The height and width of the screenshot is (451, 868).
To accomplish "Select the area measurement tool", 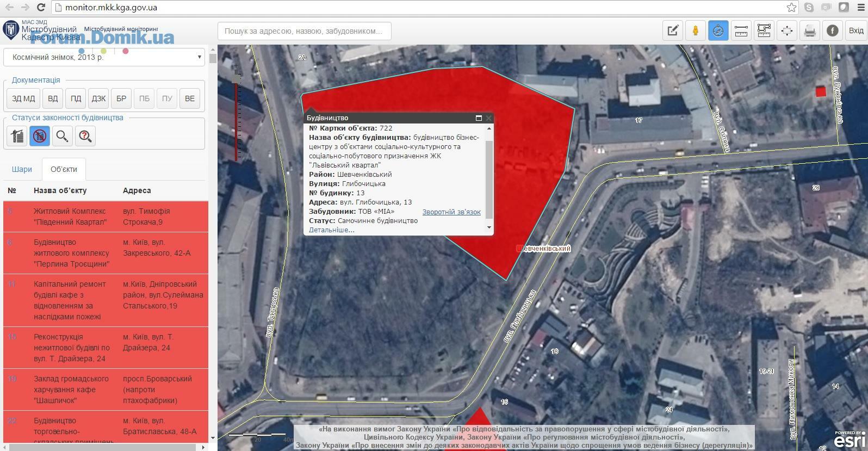I will coord(764,31).
